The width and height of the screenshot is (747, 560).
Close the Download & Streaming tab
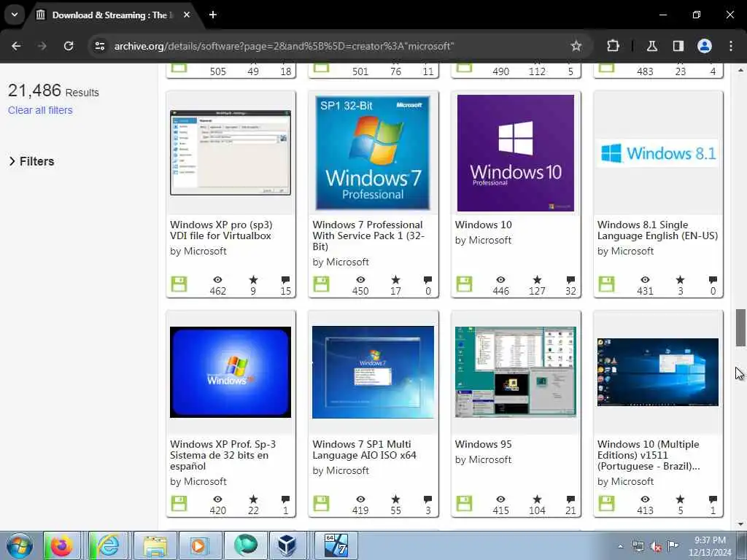coord(187,15)
